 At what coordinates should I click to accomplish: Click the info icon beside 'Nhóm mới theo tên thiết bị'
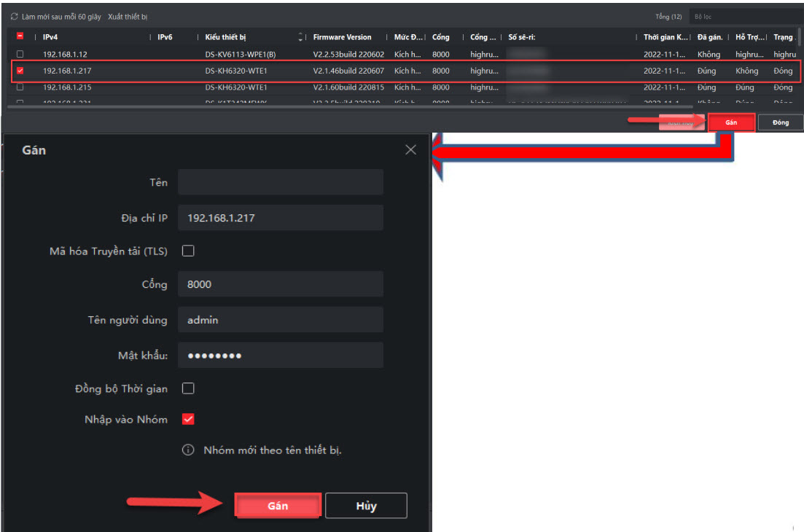click(x=188, y=450)
